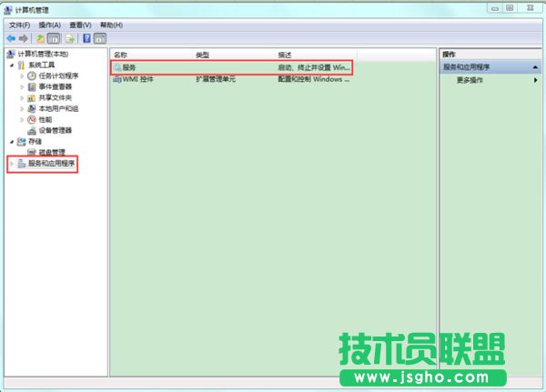
Task: Click the 计算机管理(本地) root icon
Action: [11, 54]
